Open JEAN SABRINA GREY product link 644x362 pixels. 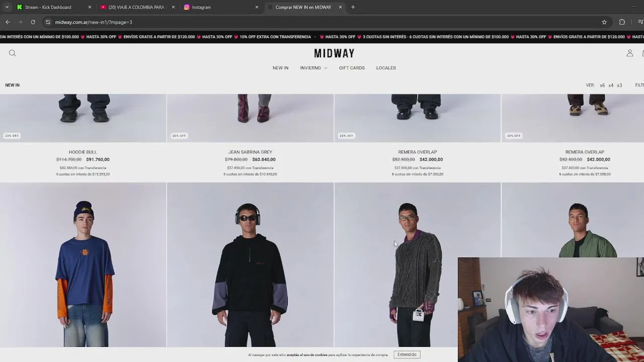250,152
